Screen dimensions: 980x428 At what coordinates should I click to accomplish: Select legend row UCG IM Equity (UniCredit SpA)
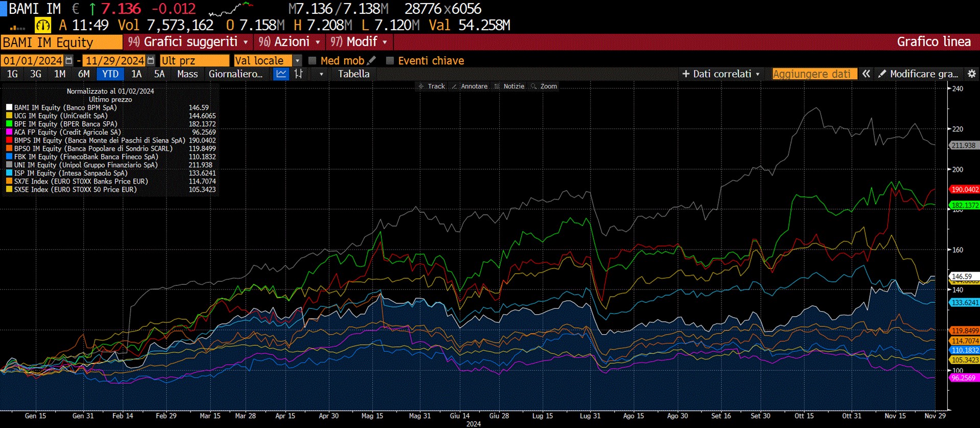click(x=111, y=116)
